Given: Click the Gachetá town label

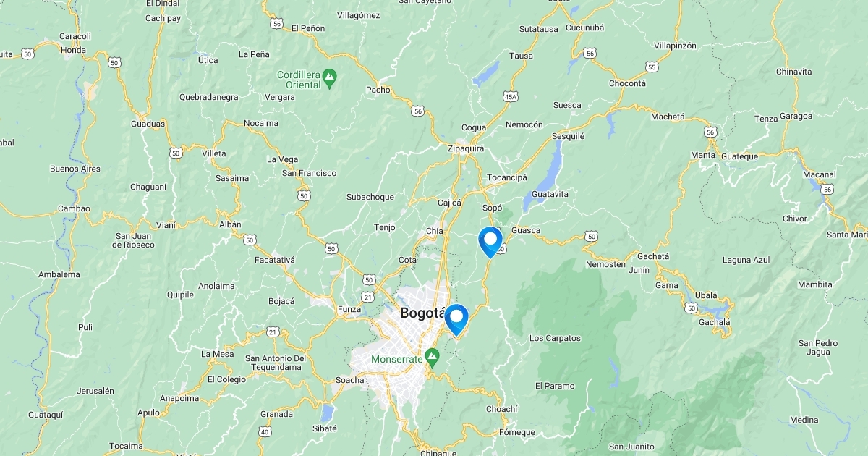Looking at the screenshot, I should point(653,256).
